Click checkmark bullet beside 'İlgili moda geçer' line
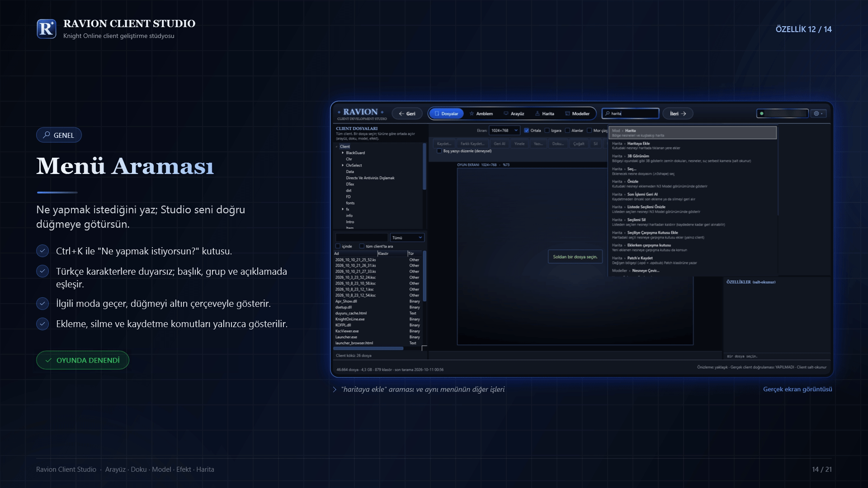Image resolution: width=868 pixels, height=488 pixels. point(42,303)
